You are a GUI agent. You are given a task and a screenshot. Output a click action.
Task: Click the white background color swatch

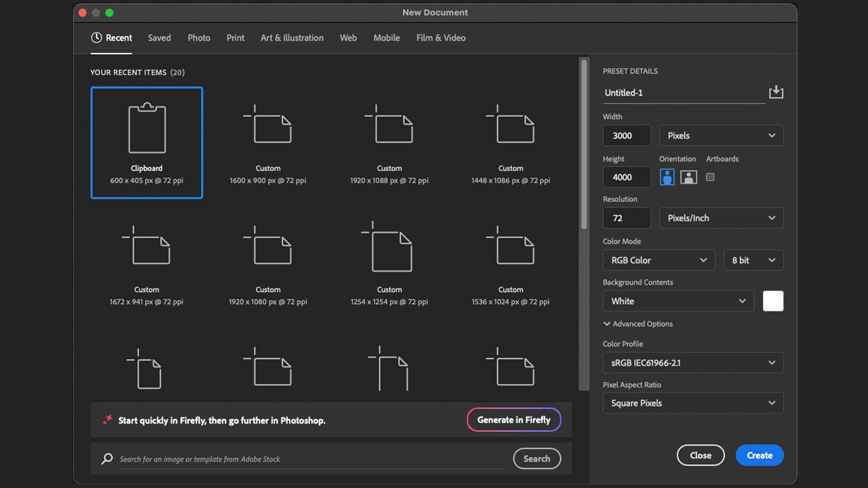[x=773, y=301]
